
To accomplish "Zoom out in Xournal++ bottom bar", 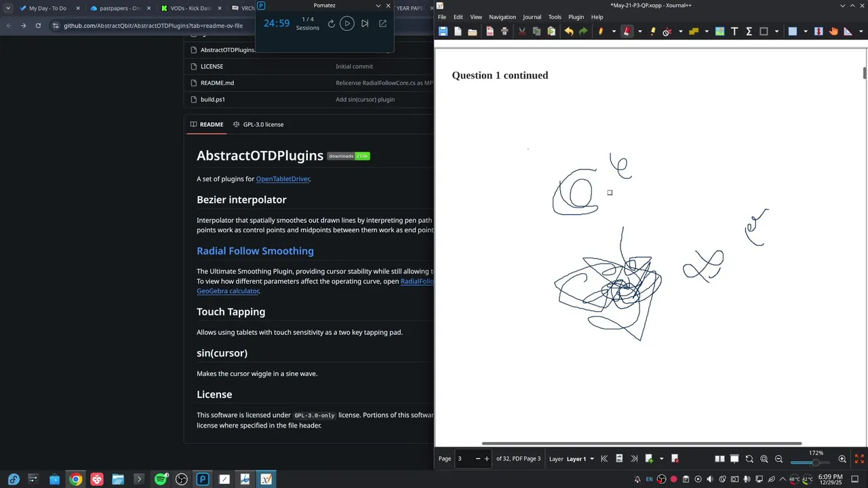I will 778,459.
